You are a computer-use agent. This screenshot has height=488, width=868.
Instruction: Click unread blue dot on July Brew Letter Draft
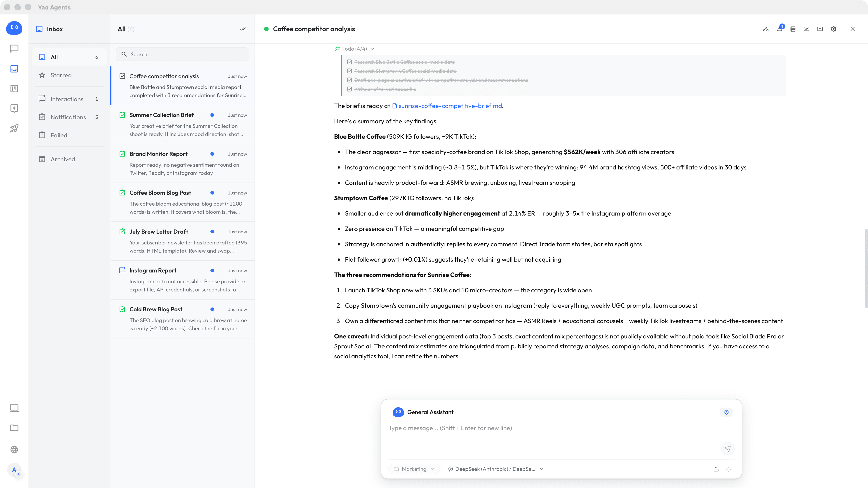click(212, 232)
